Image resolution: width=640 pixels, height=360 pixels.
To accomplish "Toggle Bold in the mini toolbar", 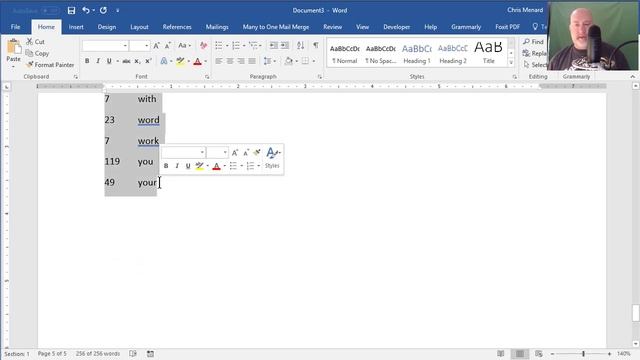I will pos(166,166).
